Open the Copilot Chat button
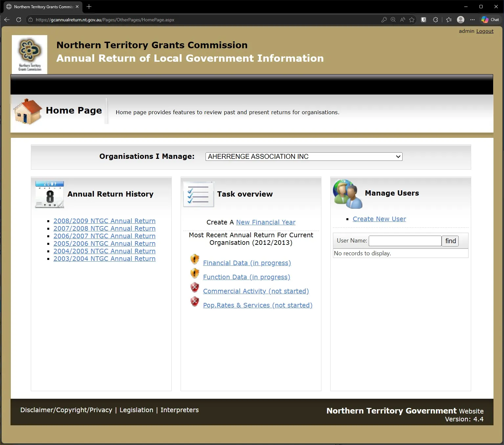 coord(490,20)
